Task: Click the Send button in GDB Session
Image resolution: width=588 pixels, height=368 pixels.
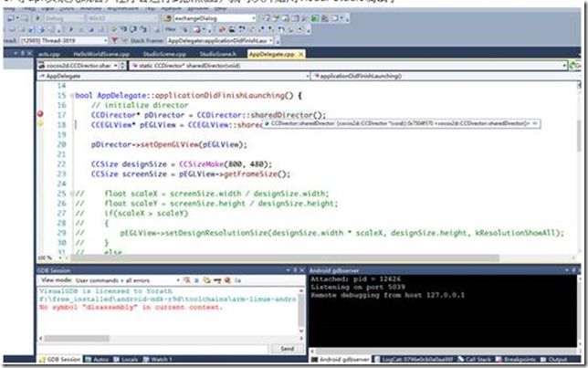Action: (x=288, y=349)
